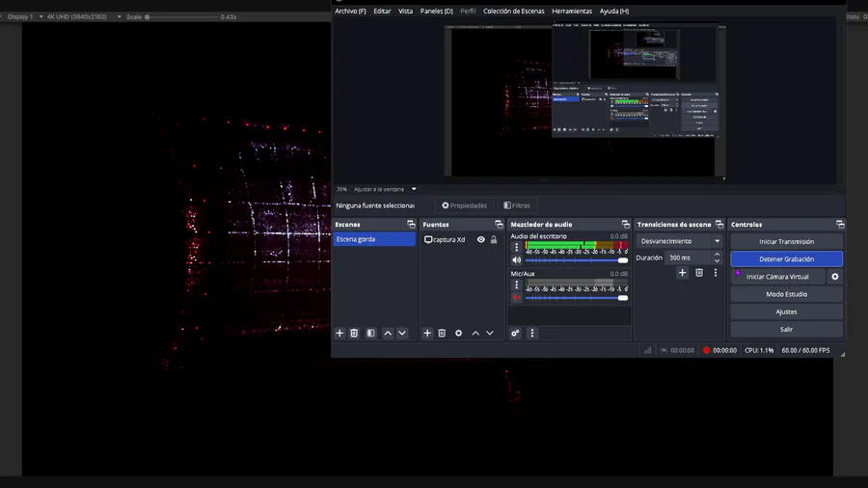Click the Iniciar Transmisión button
Screen dimensions: 868x488
(x=786, y=241)
